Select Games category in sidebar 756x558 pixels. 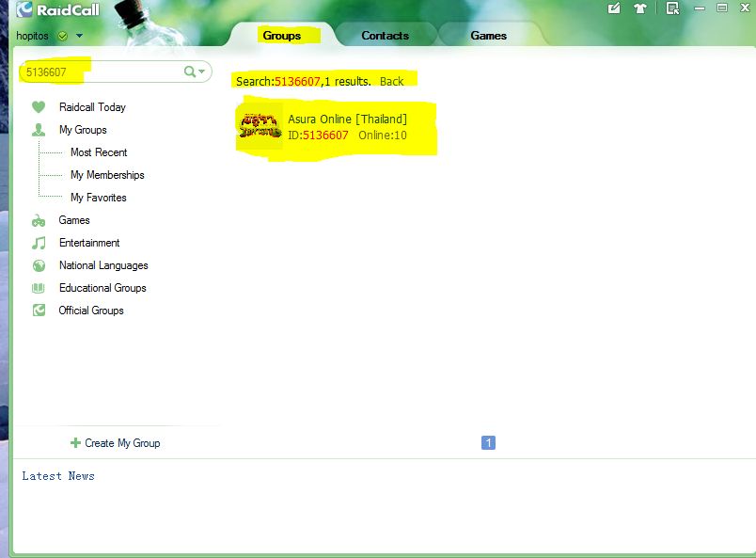click(x=74, y=220)
